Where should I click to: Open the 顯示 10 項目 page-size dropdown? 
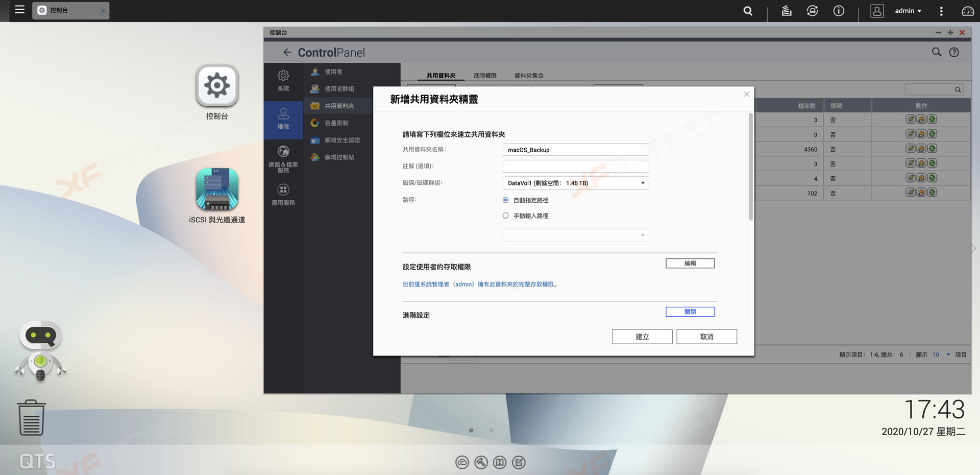(x=941, y=354)
